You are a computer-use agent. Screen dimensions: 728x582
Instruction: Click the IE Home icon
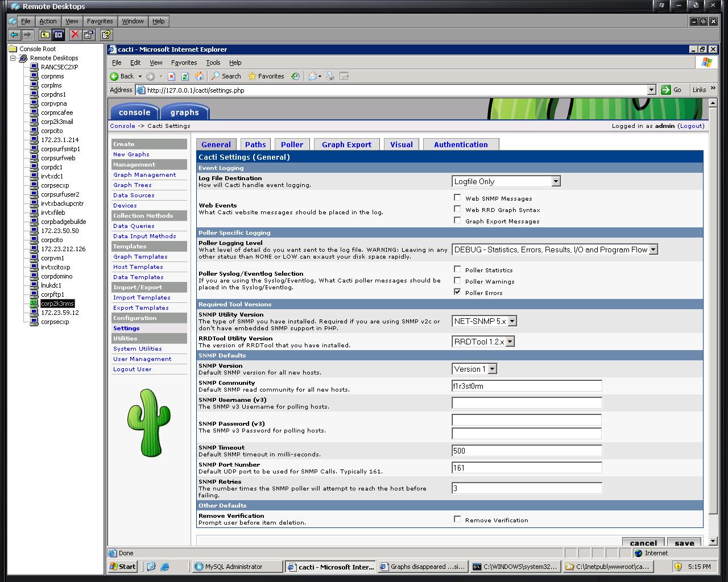pos(199,76)
